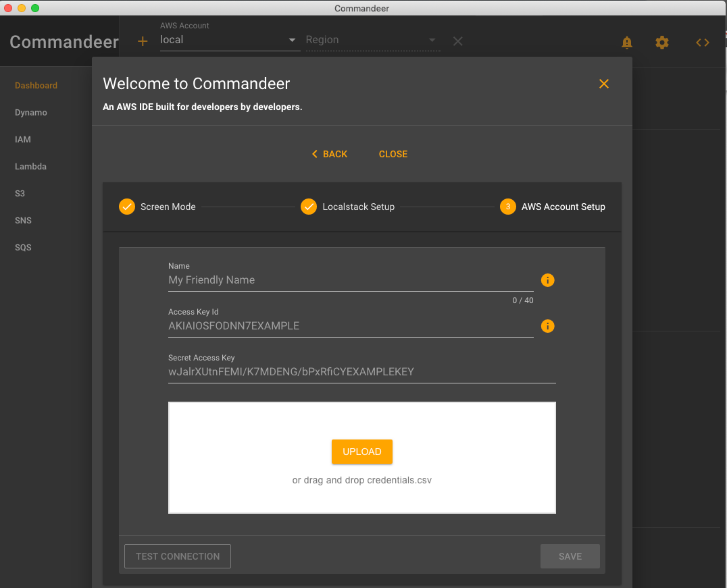The height and width of the screenshot is (588, 727).
Task: Click step 3 AWS Account Setup circle
Action: [x=507, y=207]
